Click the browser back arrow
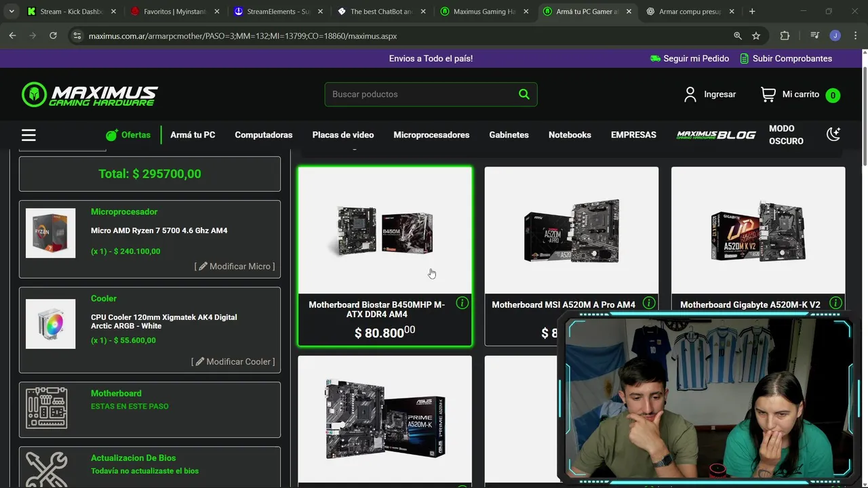 [13, 36]
